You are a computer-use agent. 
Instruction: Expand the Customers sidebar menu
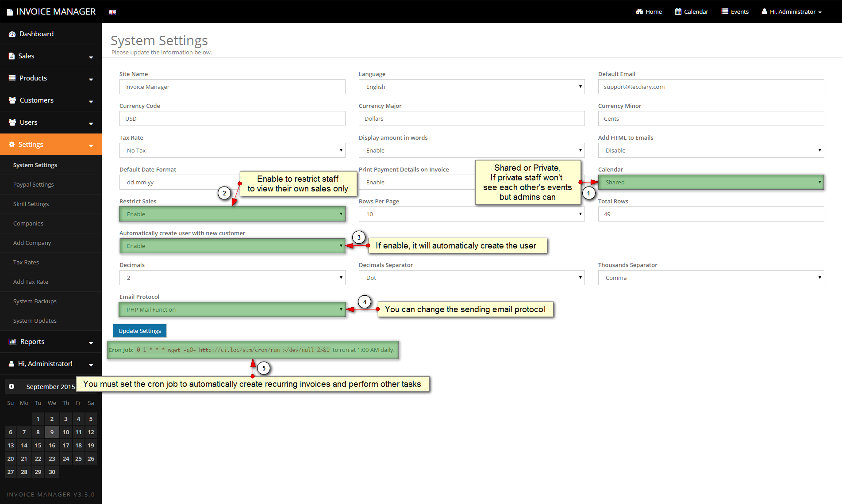50,100
